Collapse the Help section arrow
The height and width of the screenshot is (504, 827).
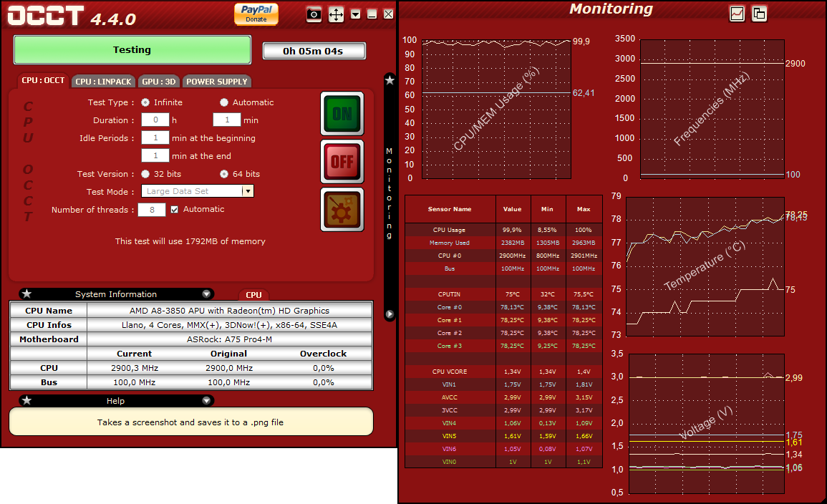click(x=206, y=401)
